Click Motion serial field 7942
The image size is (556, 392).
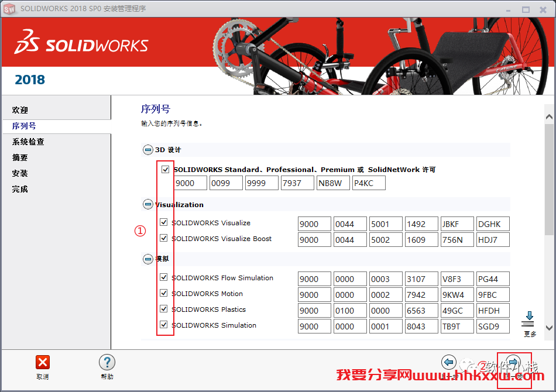(421, 294)
